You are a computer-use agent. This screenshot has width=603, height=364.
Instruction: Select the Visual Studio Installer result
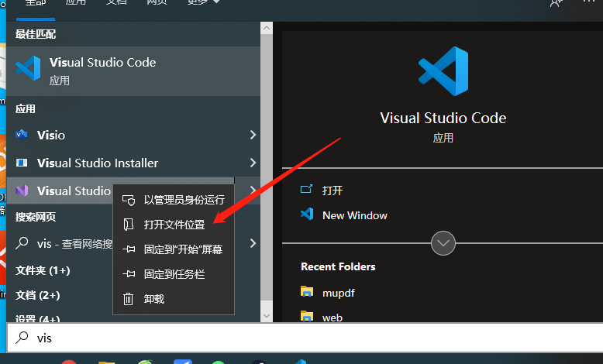[x=133, y=163]
